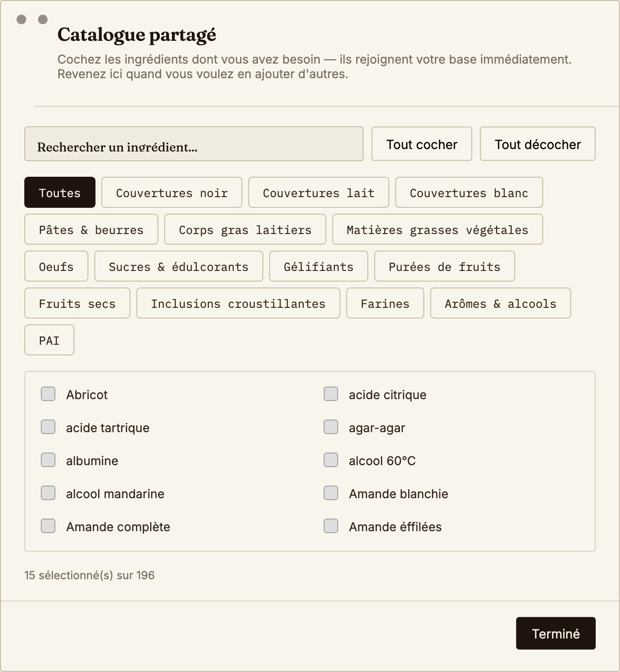Tick the Amande blanchie checkbox
The width and height of the screenshot is (620, 672).
(x=331, y=493)
